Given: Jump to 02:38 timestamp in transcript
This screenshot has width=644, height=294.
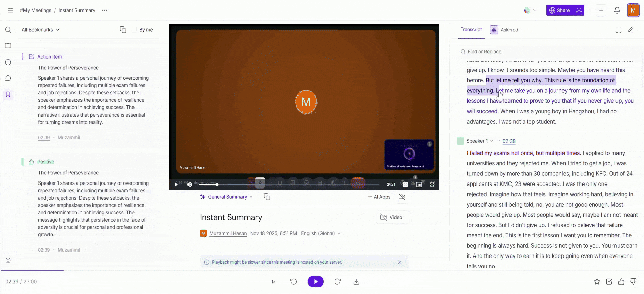Looking at the screenshot, I should click(509, 141).
